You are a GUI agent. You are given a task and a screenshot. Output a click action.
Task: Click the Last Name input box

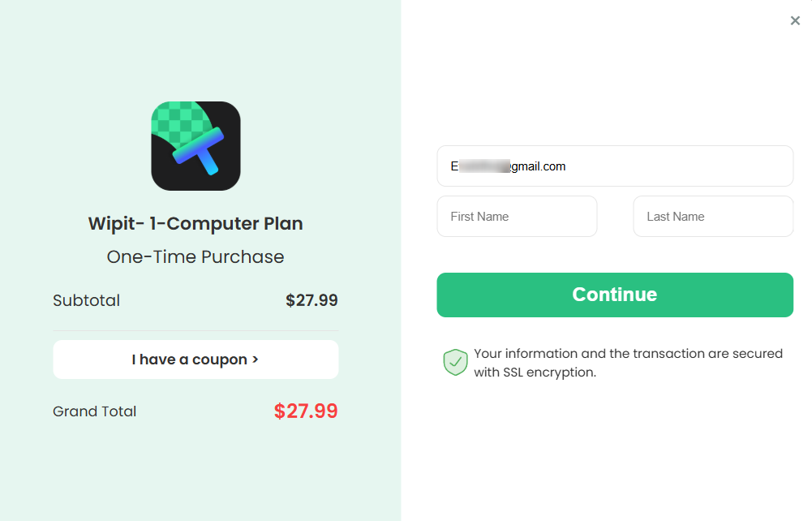coord(713,216)
